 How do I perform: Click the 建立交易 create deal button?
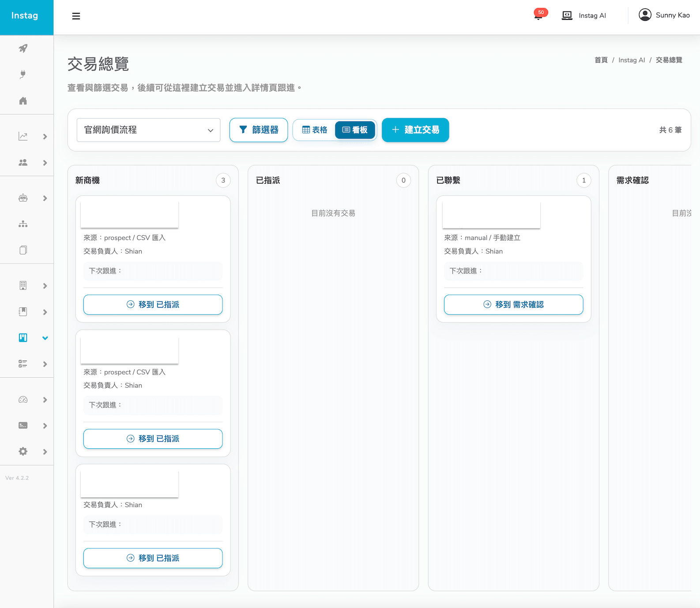tap(415, 130)
